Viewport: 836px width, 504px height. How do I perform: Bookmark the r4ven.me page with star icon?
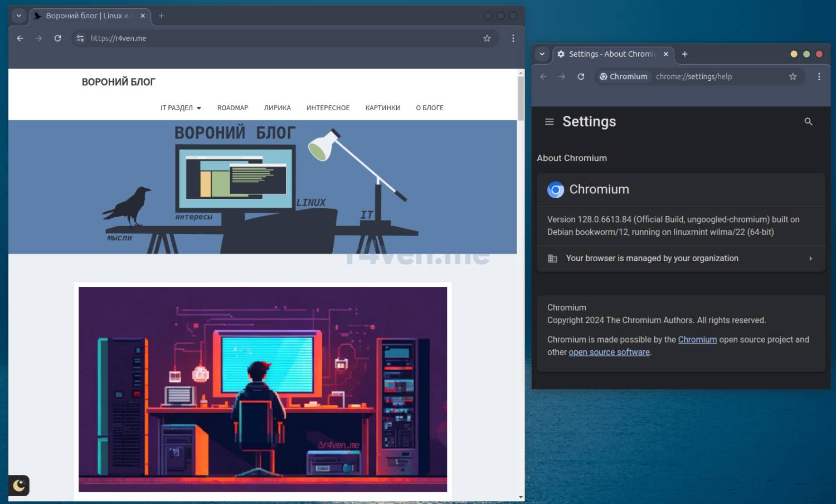487,38
